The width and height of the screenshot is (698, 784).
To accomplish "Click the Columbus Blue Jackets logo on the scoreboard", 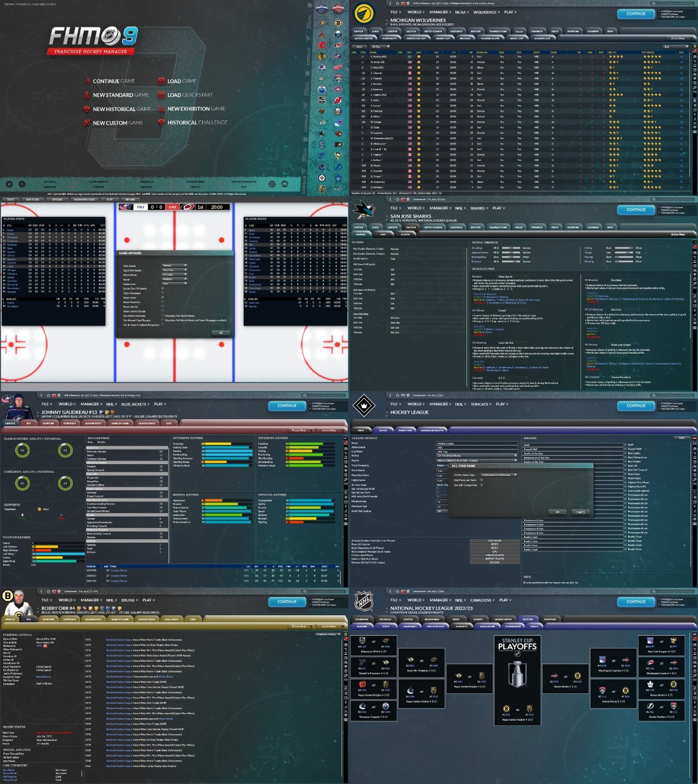I will (126, 207).
